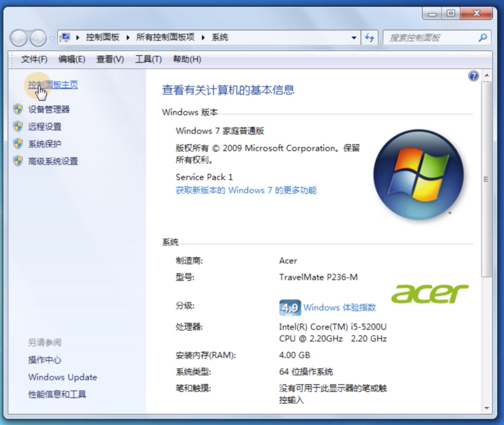The height and width of the screenshot is (425, 504).
Task: Open the Windows 体验指数 link
Action: point(339,307)
